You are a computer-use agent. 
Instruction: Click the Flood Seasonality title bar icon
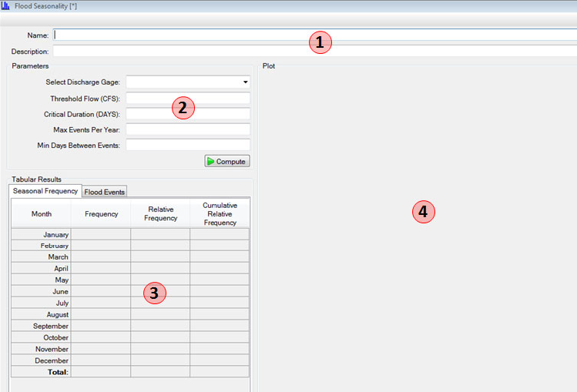click(6, 5)
